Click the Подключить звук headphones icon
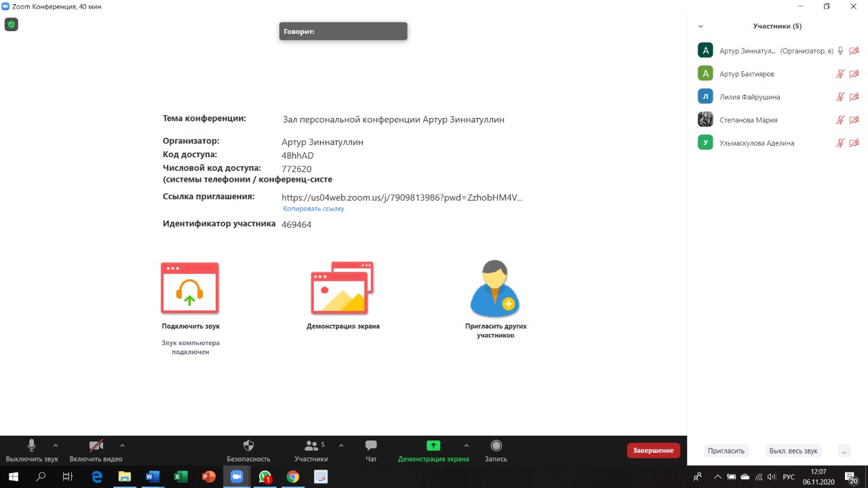Image resolution: width=868 pixels, height=488 pixels. tap(190, 289)
